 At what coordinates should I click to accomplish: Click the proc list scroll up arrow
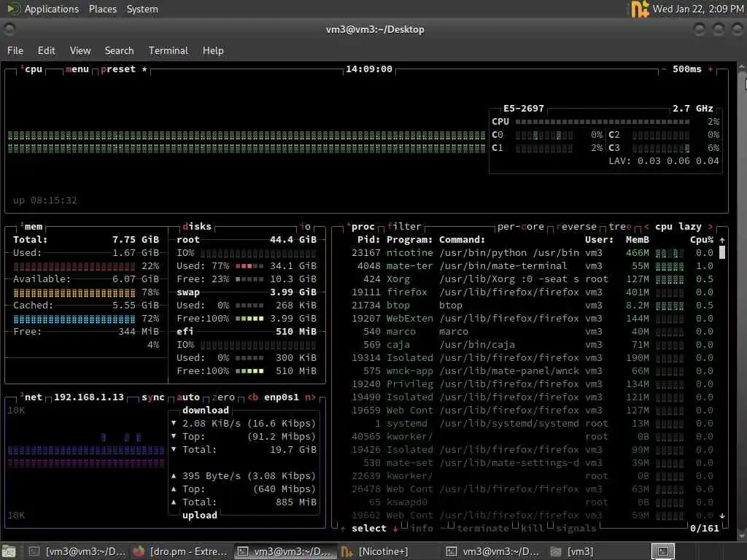pyautogui.click(x=722, y=240)
